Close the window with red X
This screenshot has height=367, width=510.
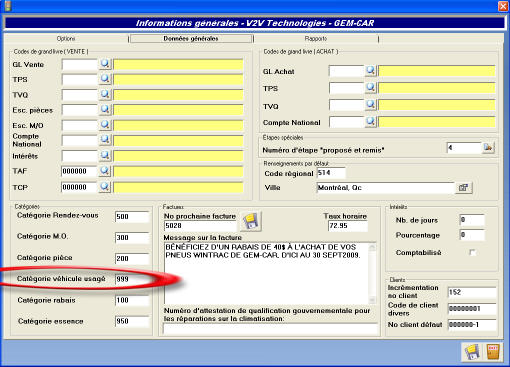coord(503,6)
